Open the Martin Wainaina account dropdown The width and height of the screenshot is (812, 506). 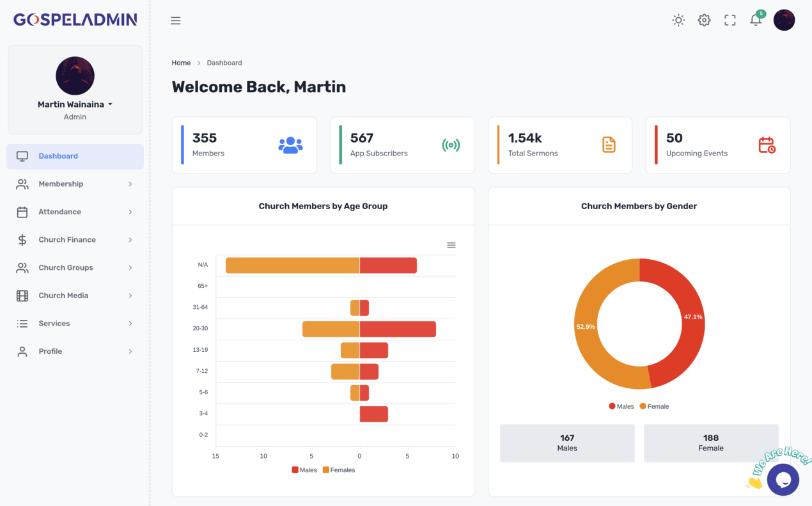(75, 104)
